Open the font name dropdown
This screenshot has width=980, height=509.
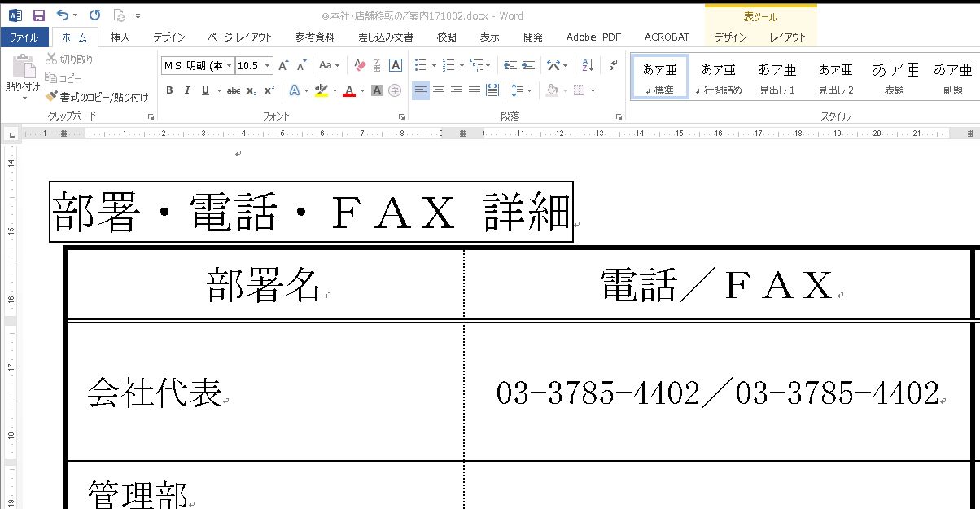(230, 65)
